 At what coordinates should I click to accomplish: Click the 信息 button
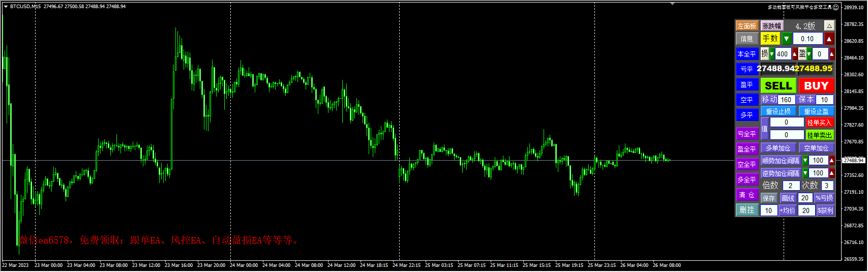click(x=747, y=39)
